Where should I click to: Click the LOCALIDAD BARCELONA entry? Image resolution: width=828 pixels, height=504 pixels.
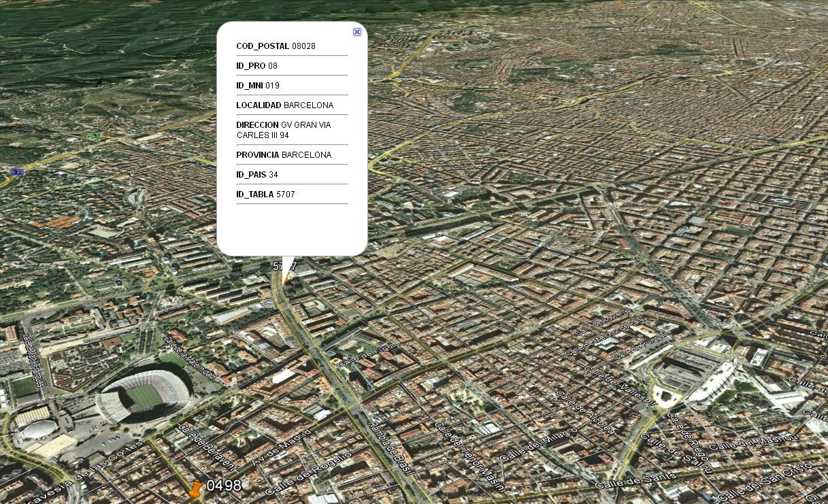click(x=284, y=105)
